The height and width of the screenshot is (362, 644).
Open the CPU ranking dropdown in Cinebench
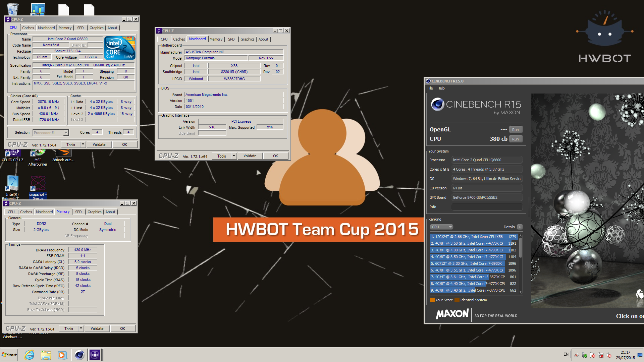pyautogui.click(x=442, y=227)
